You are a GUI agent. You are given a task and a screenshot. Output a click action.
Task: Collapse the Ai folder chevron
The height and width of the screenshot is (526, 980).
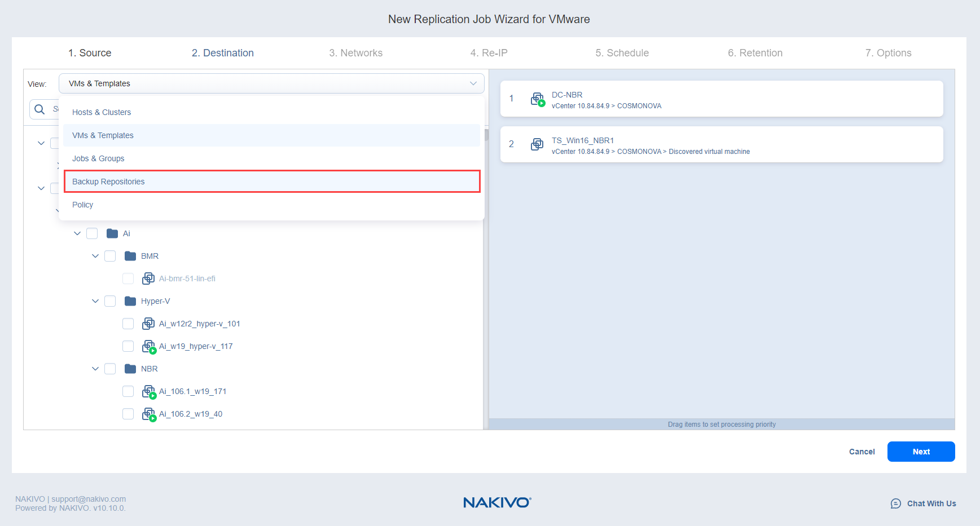pos(77,233)
